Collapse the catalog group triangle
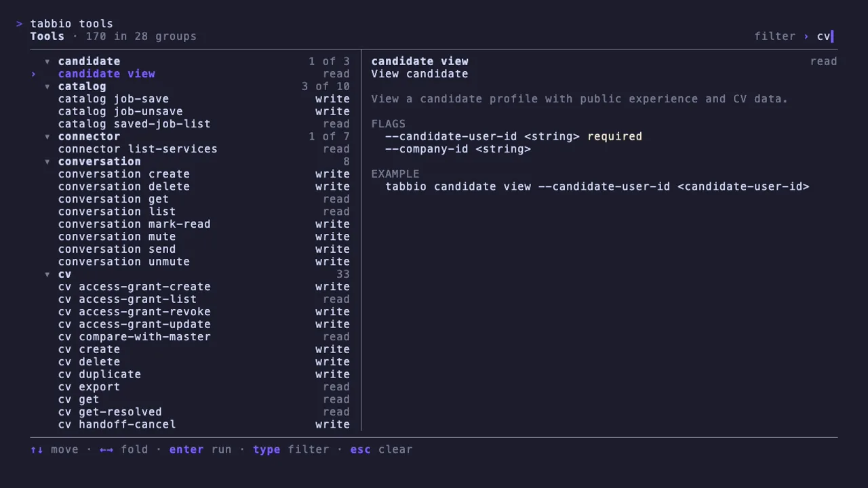 pos(47,87)
